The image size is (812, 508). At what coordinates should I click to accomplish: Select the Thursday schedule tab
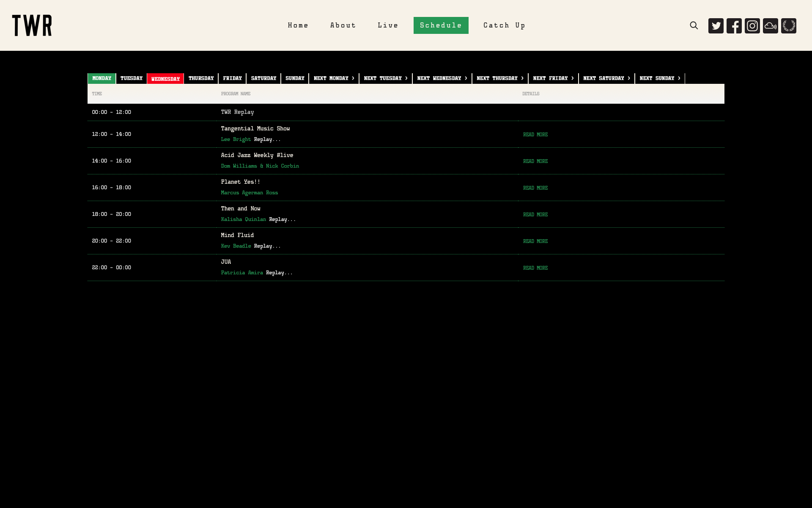click(201, 78)
